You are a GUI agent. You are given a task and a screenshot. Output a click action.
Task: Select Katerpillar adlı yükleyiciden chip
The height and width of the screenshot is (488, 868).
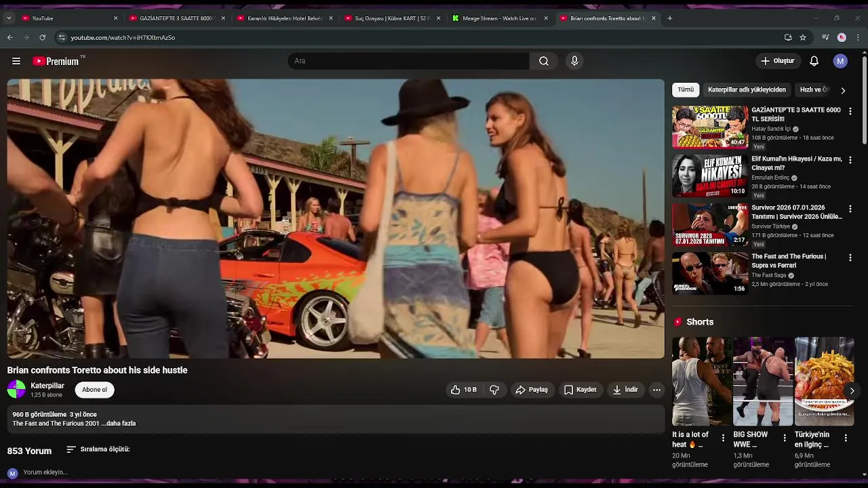pyautogui.click(x=747, y=89)
